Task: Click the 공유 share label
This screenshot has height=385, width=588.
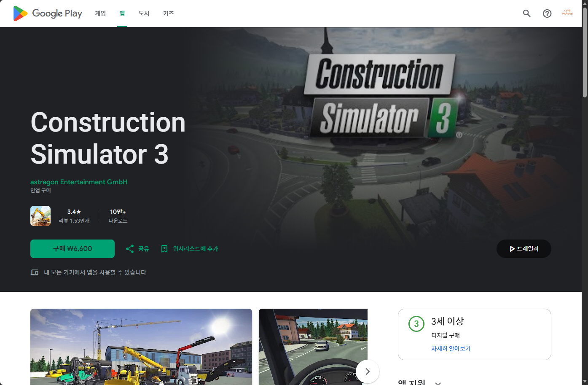Action: coord(144,249)
